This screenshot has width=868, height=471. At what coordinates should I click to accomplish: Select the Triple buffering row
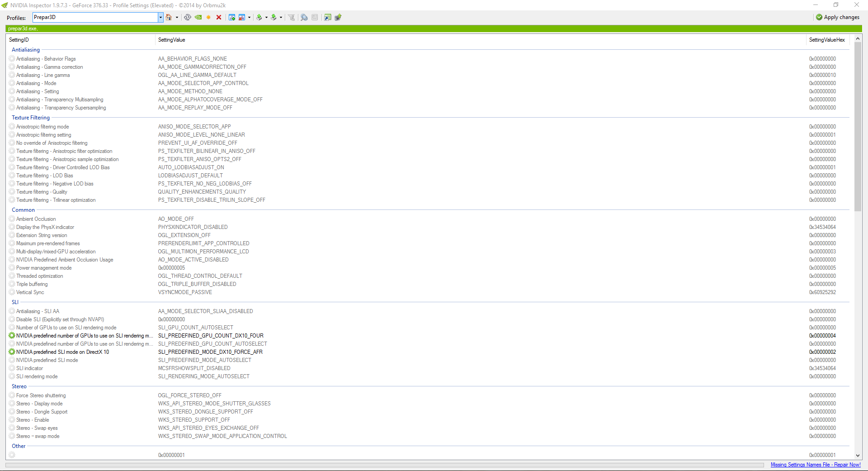coord(429,284)
